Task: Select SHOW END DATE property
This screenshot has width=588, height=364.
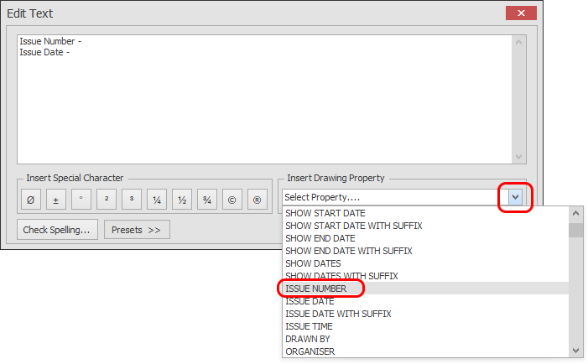Action: pyautogui.click(x=425, y=238)
